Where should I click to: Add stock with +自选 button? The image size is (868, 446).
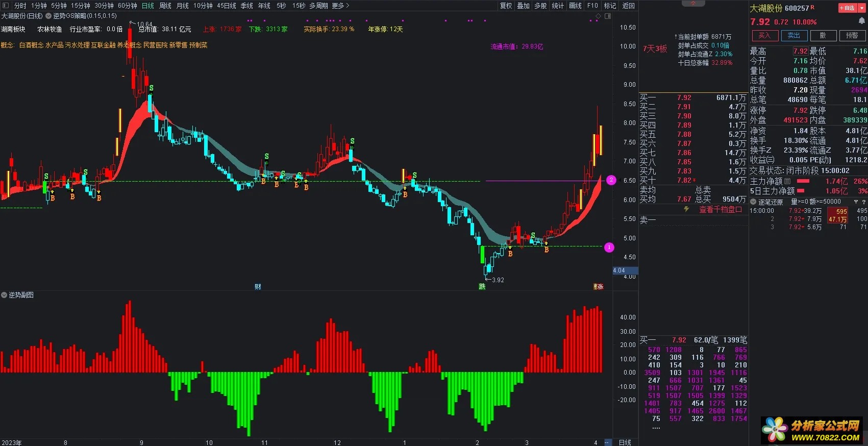[848, 8]
